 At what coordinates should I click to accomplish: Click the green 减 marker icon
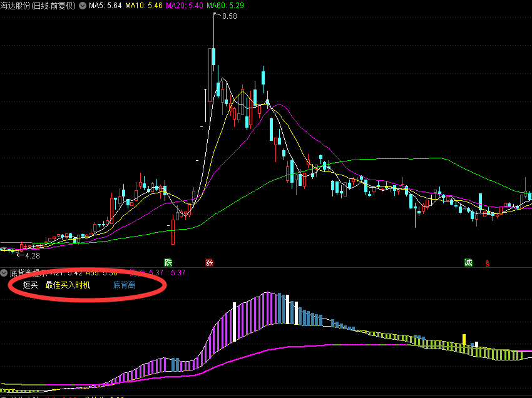(x=468, y=263)
